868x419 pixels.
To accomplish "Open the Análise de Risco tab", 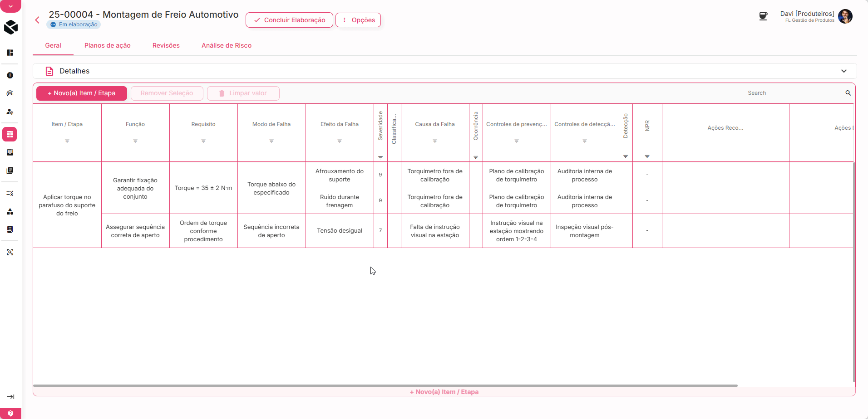I will pos(227,45).
